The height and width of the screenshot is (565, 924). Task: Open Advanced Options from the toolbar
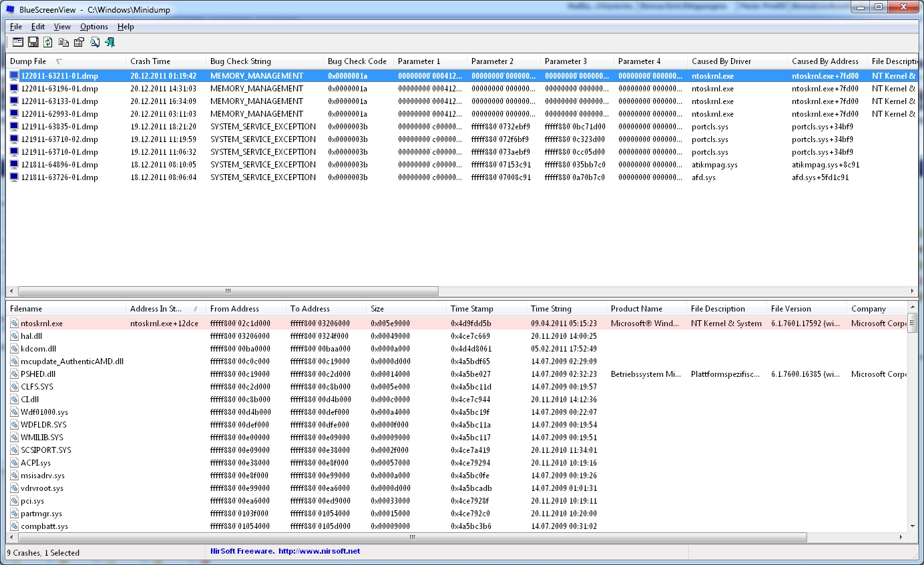click(x=18, y=43)
